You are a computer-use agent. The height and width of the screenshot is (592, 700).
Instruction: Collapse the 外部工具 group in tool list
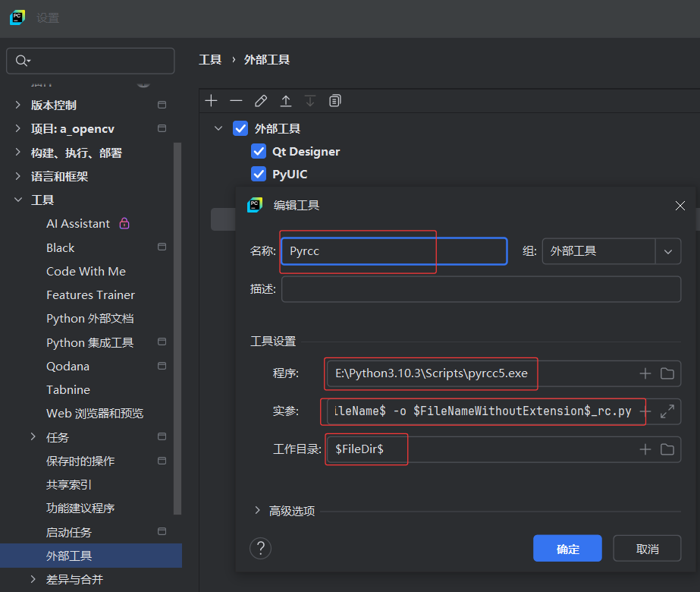click(218, 129)
